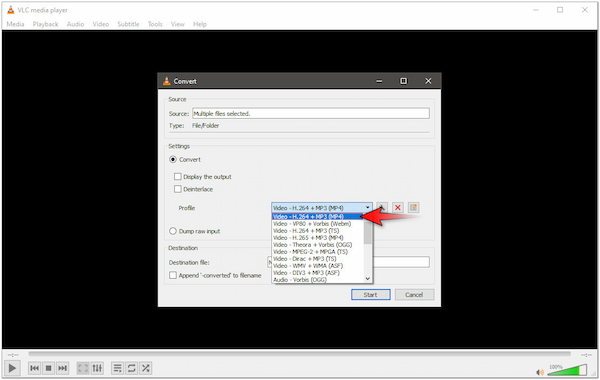Image resolution: width=600 pixels, height=380 pixels.
Task: Open the View menu
Action: (178, 24)
